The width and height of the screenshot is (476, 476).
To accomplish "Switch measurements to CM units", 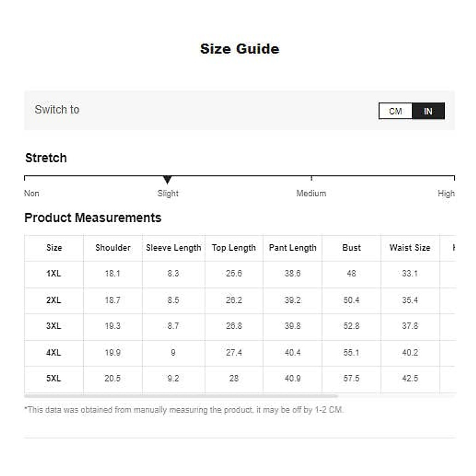I will 395,111.
